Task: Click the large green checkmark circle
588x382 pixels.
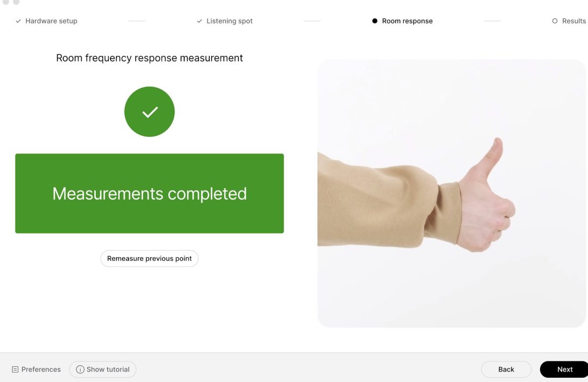Action: coord(149,112)
